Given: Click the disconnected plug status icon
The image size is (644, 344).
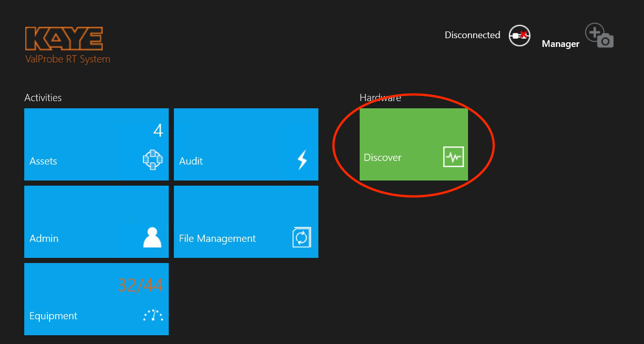Looking at the screenshot, I should (x=519, y=35).
